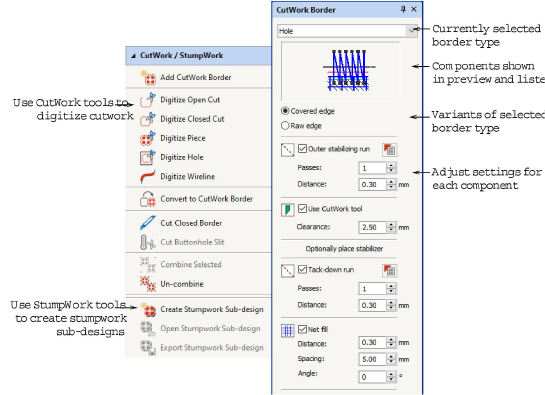Toggle the Use CutWork tool checkbox
The image size is (545, 395).
(302, 209)
